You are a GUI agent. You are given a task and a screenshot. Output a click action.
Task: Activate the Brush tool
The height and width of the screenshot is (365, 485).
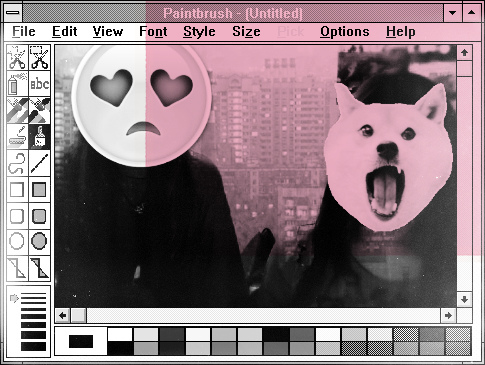point(40,137)
